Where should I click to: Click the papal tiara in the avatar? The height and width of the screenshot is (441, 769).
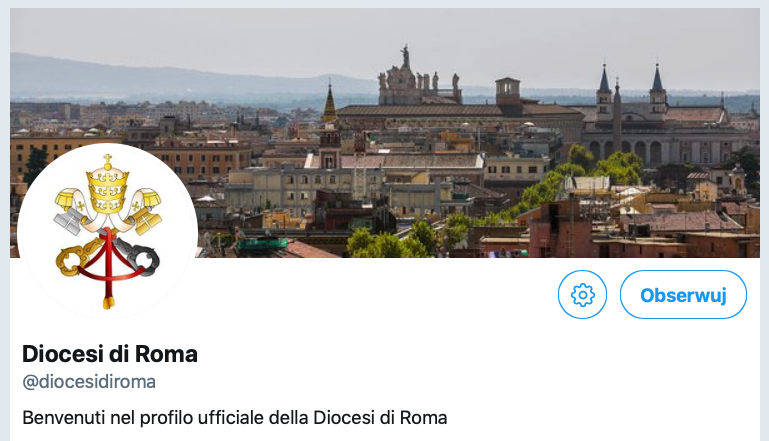point(107,182)
